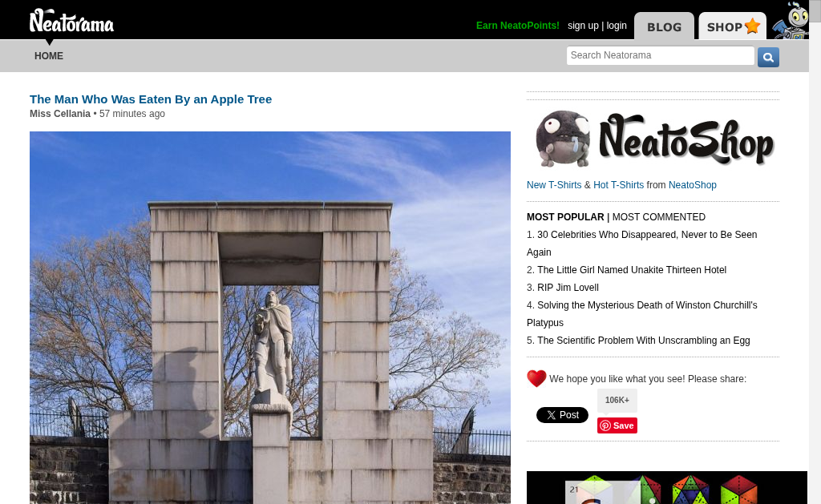Click the NeatoShop wordmark banner
Viewport: 821px width, 504px height.
click(686, 140)
